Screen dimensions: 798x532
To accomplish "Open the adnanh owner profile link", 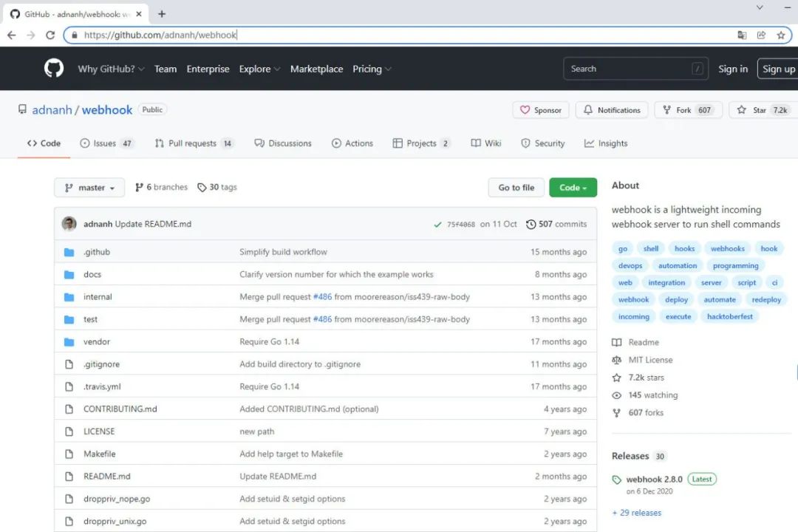I will click(x=52, y=110).
